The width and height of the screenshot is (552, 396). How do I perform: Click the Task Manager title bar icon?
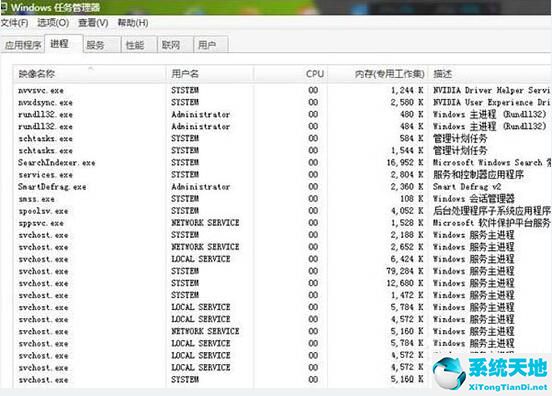click(4, 7)
